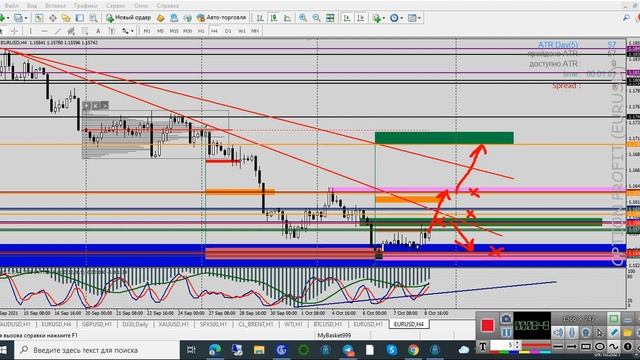Click the recorder pause button
Screen dimensions: 640x360
pos(506,332)
